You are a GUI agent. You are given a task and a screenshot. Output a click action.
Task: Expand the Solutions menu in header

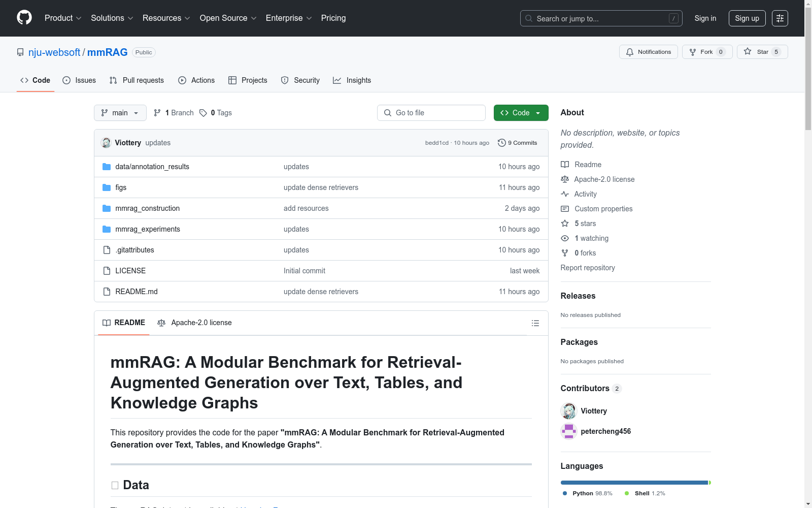(112, 18)
